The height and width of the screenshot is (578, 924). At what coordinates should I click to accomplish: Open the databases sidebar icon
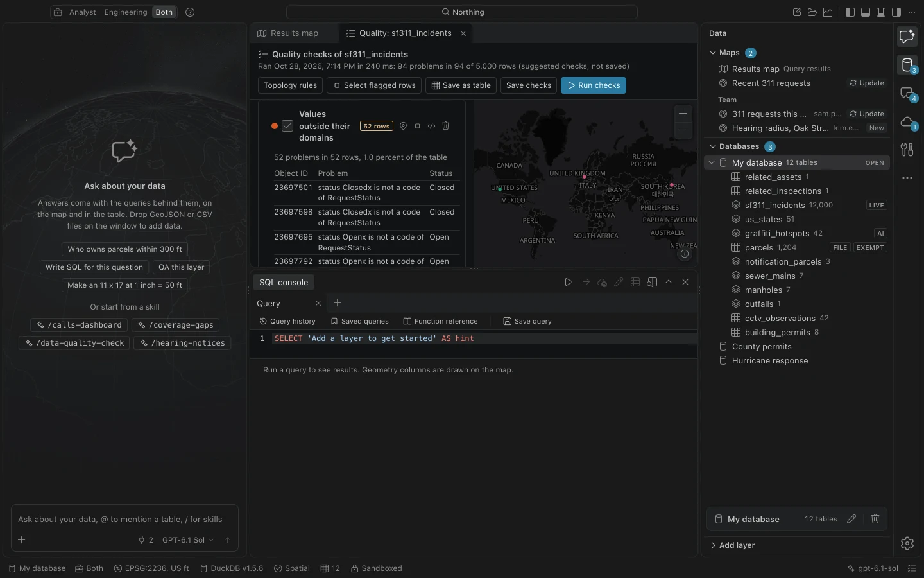(907, 65)
